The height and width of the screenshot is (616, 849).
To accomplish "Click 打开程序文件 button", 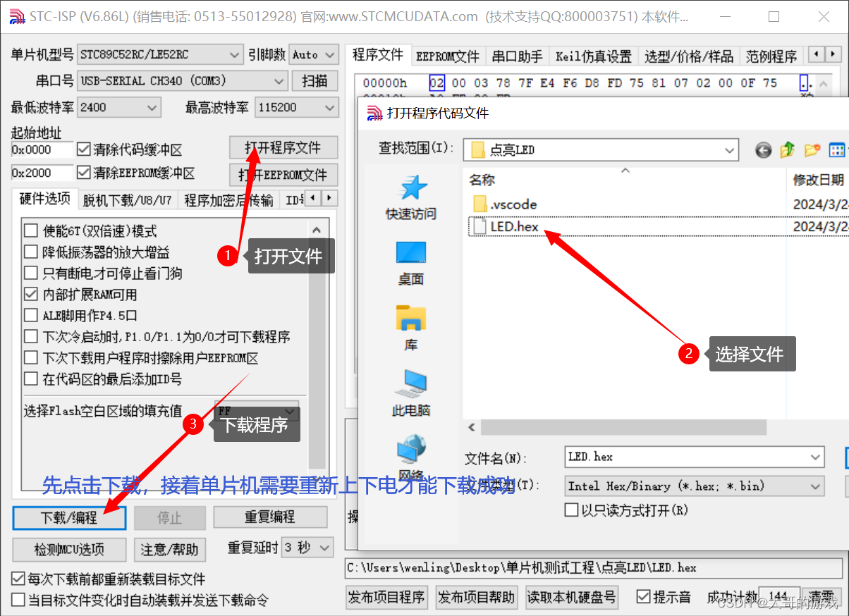I will [283, 148].
